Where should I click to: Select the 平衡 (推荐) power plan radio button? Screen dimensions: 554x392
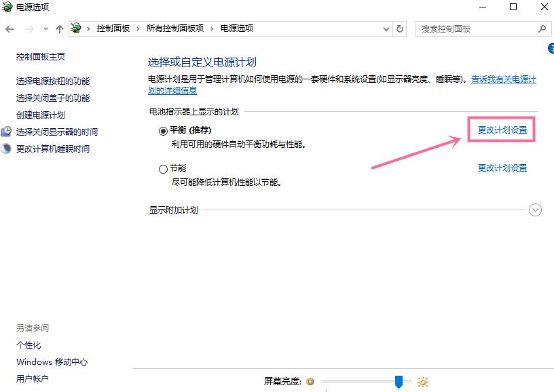coord(163,130)
